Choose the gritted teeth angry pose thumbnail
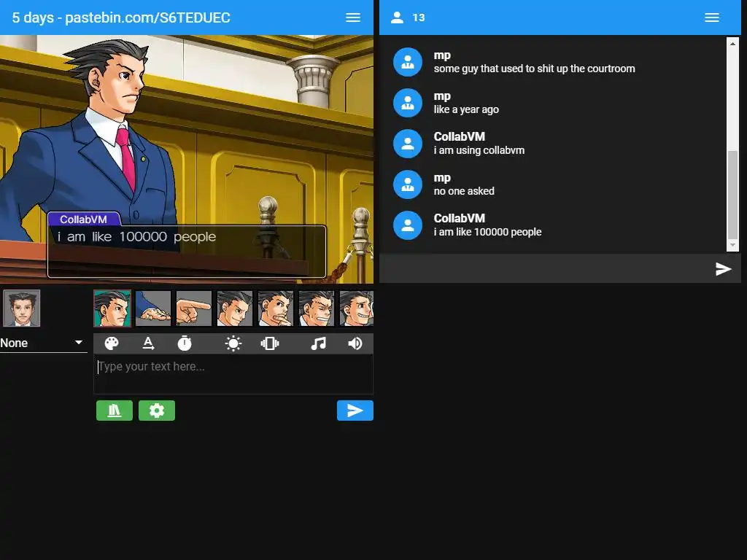747x560 pixels. click(x=317, y=308)
